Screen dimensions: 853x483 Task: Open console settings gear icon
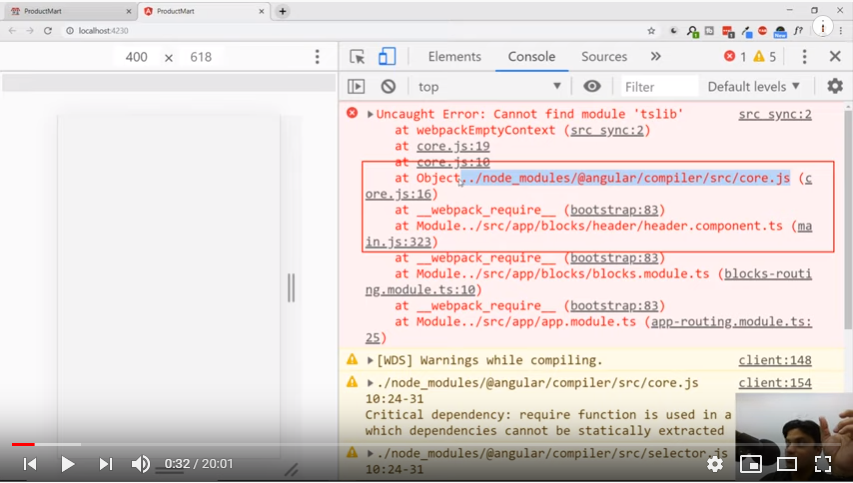tap(834, 87)
